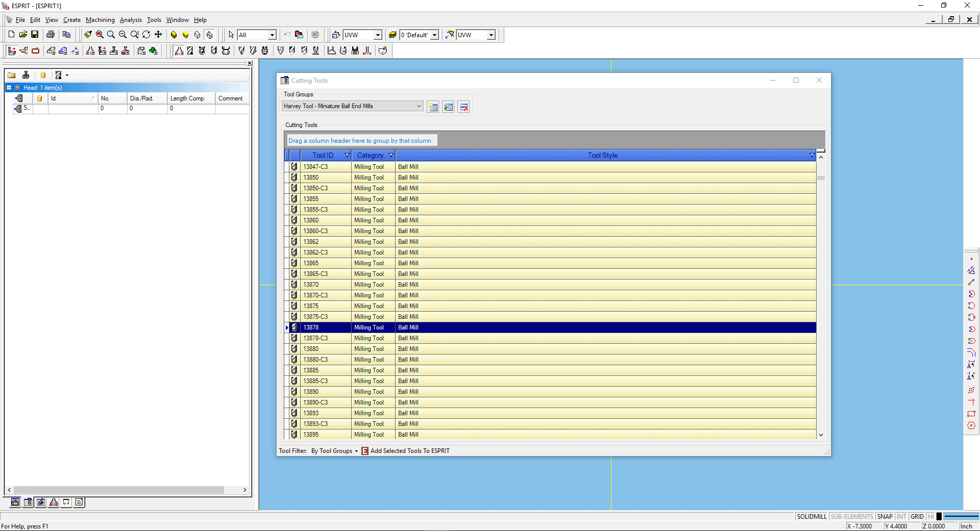Viewport: 980px width, 531px height.
Task: Click the layers stack icon beside 0 'Default'
Action: tap(393, 35)
